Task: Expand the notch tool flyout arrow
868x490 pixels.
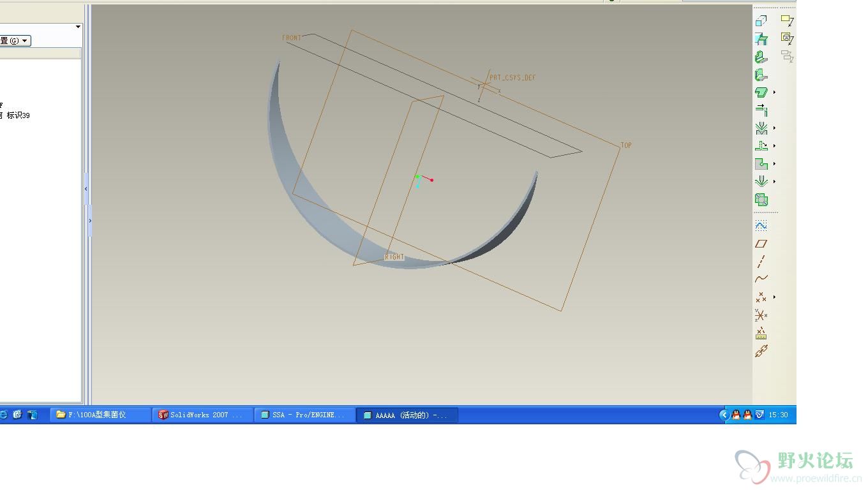Action: pos(774,164)
